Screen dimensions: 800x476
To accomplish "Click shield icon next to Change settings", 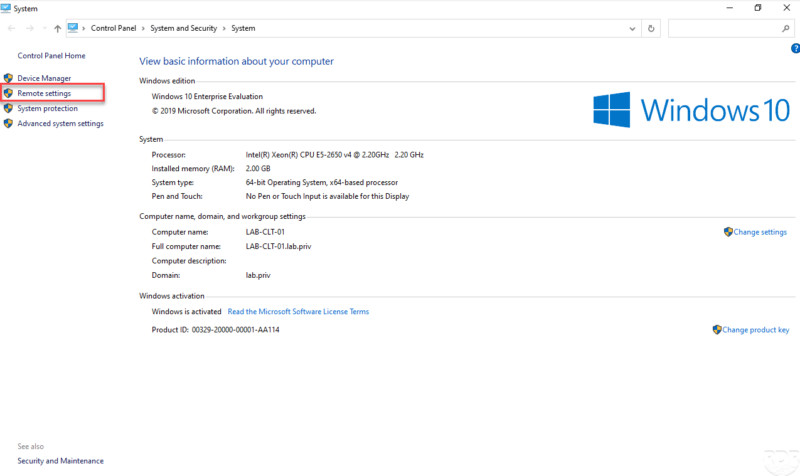I will pos(728,232).
